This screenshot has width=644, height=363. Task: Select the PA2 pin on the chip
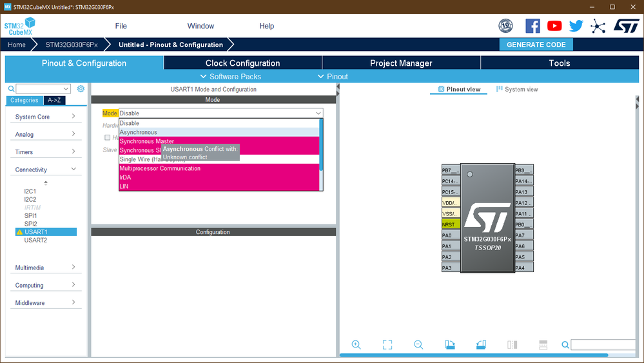point(451,257)
